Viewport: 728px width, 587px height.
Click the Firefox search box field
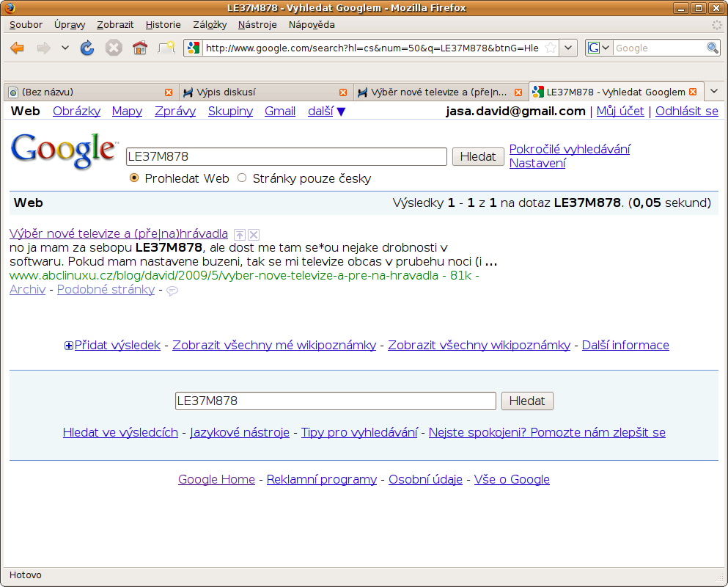coord(659,48)
